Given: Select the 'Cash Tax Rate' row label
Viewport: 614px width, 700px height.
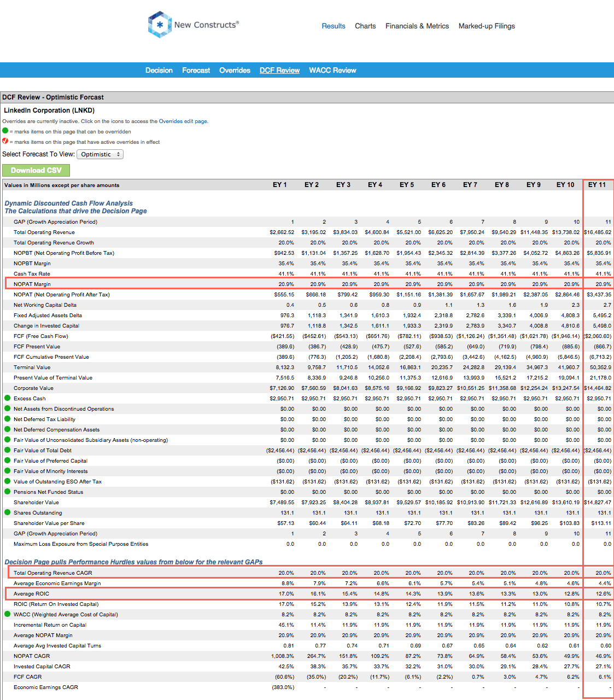Looking at the screenshot, I should click(x=32, y=274).
